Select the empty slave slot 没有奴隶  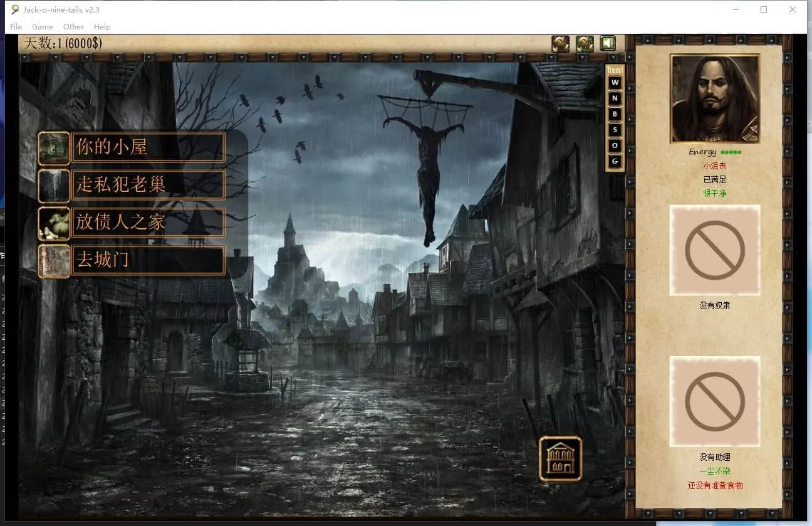coord(715,250)
